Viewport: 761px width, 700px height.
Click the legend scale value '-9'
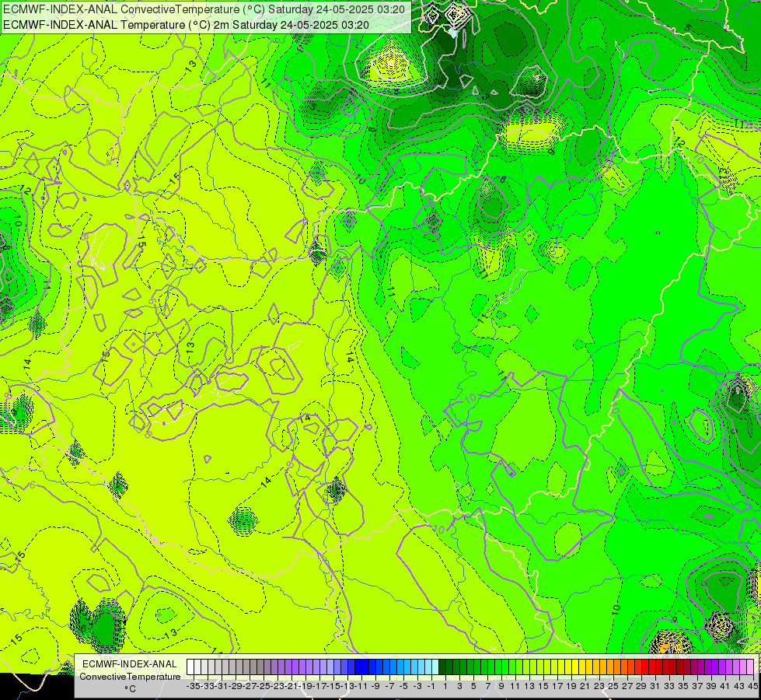click(375, 687)
